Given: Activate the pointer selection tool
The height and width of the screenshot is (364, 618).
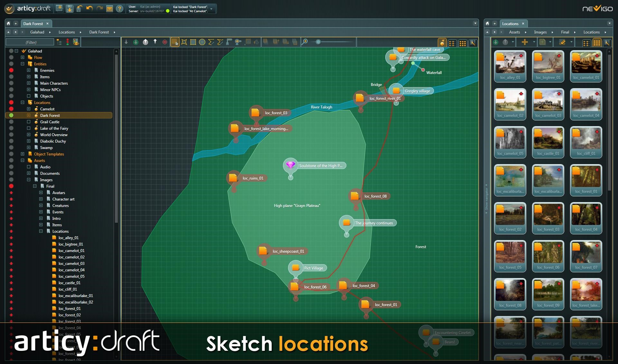Looking at the screenshot, I should [175, 42].
